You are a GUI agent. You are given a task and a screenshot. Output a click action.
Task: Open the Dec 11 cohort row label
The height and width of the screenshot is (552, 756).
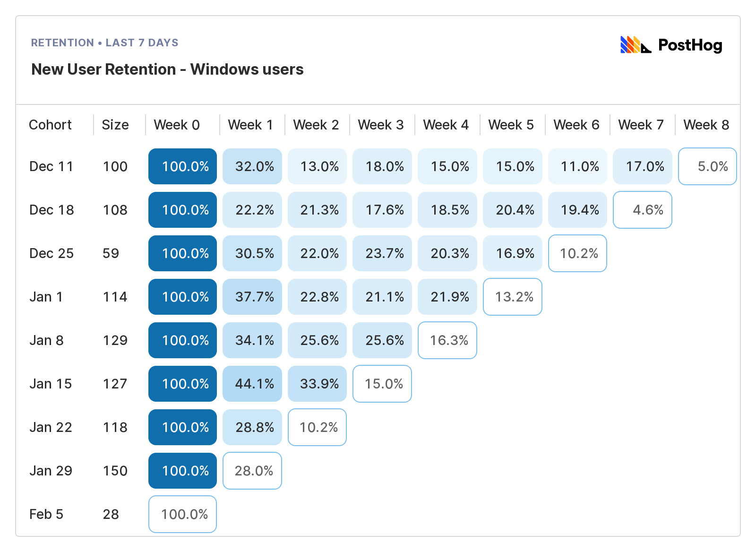(51, 166)
